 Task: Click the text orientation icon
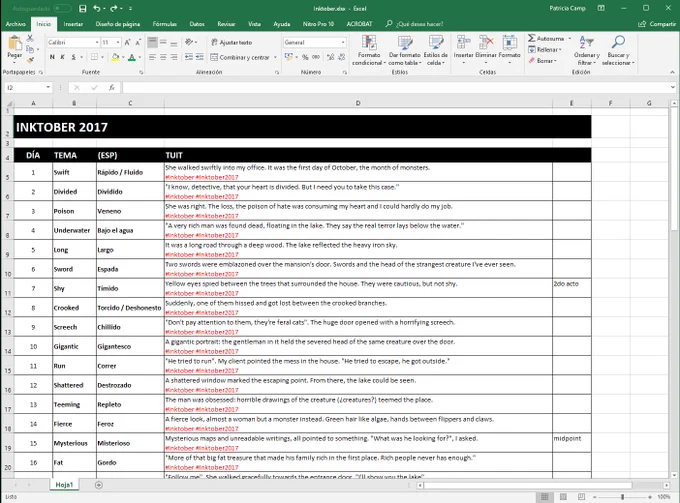189,42
